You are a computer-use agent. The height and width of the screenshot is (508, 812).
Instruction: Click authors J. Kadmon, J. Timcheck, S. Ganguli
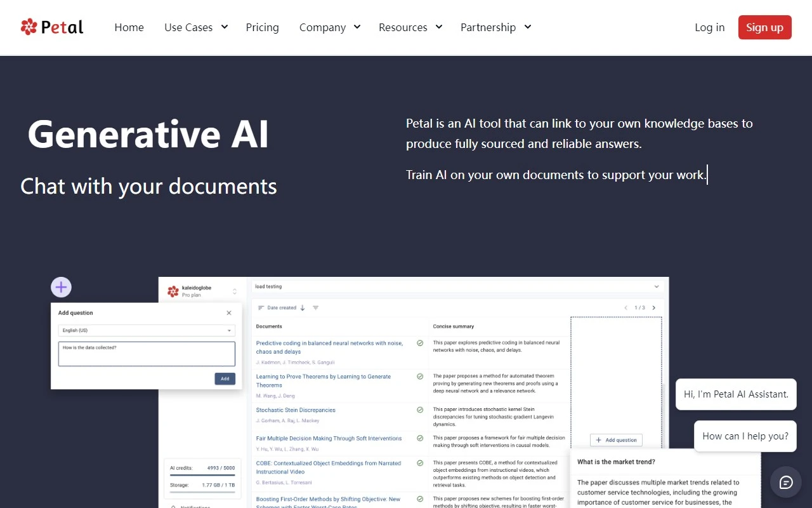[x=295, y=363]
